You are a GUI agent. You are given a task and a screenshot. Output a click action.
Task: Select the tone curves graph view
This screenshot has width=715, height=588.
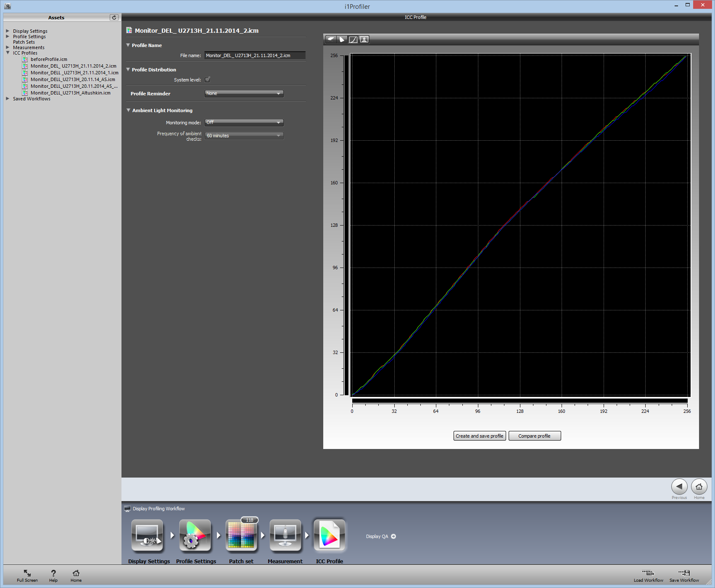pos(353,39)
